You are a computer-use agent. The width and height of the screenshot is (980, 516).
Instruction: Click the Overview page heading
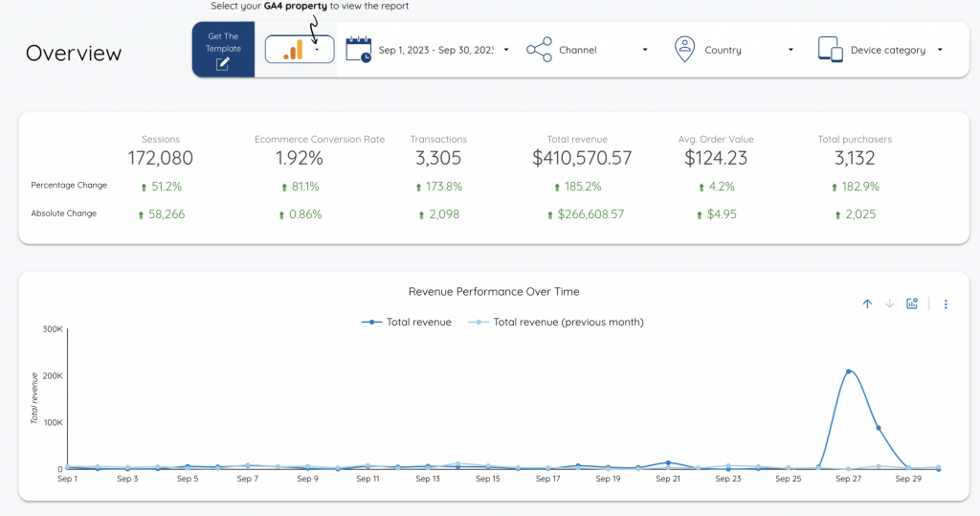[74, 54]
